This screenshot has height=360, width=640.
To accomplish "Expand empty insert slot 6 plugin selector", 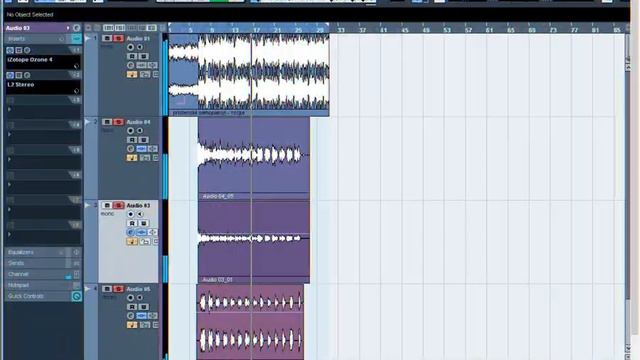I will (x=9, y=184).
